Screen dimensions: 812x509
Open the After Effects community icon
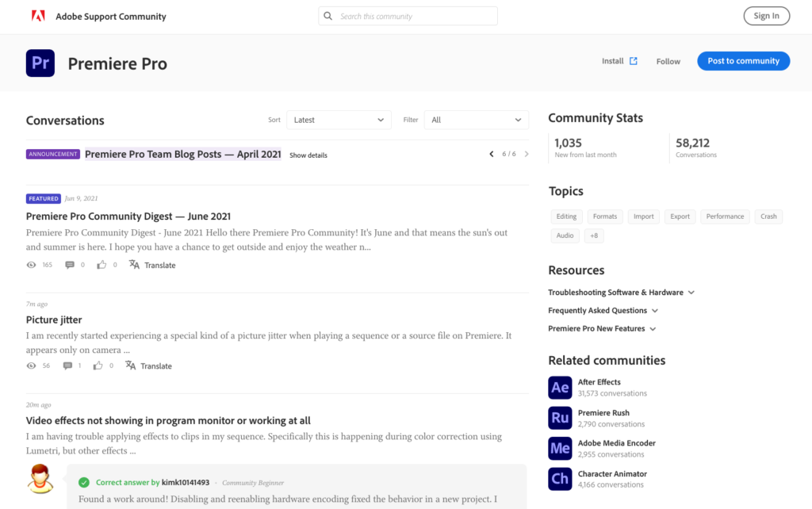(560, 388)
